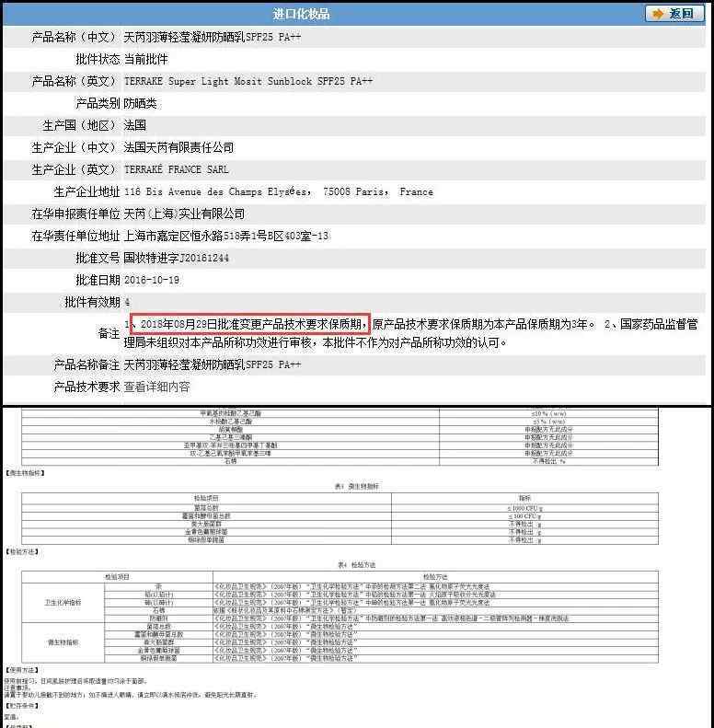This screenshot has width=714, height=728.
Task: Open 查看详细内容 link for product technical requirements
Action: point(157,387)
